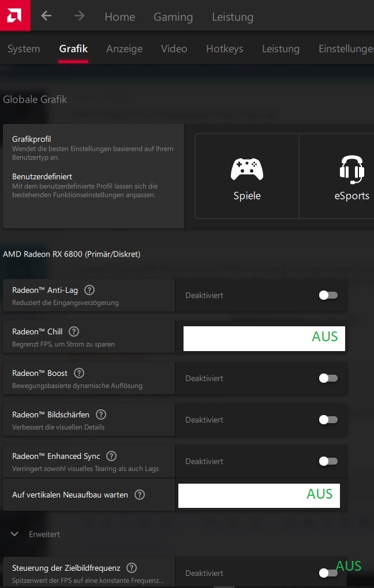Show help for Radeon Enhanced Sync
374x588 pixels.
tap(111, 456)
